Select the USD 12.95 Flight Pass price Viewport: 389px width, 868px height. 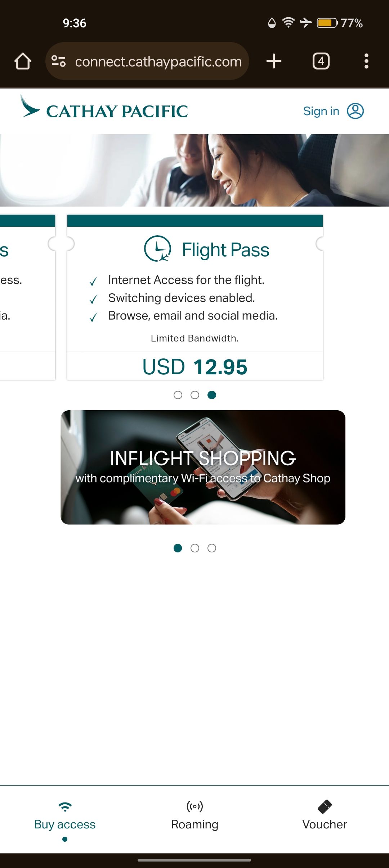[195, 367]
